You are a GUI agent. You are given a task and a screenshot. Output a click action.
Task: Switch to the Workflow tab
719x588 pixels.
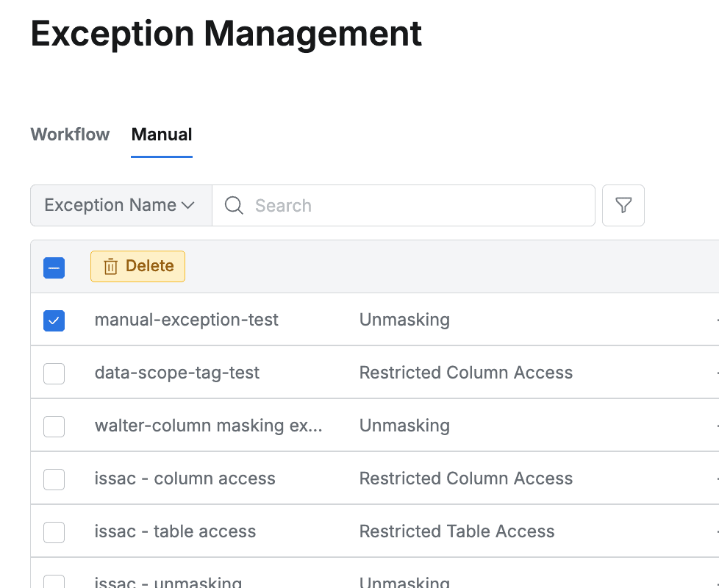pyautogui.click(x=70, y=135)
